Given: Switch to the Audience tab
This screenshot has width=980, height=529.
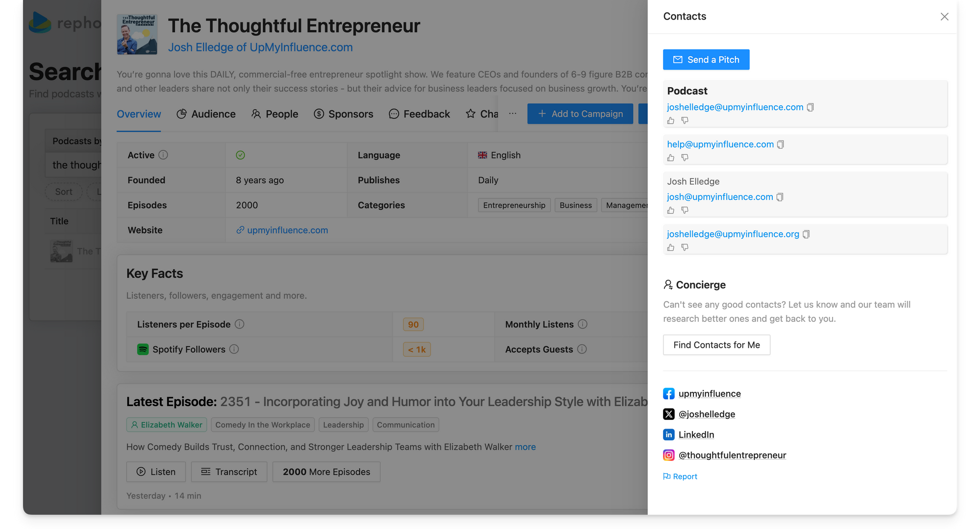Looking at the screenshot, I should (x=206, y=114).
